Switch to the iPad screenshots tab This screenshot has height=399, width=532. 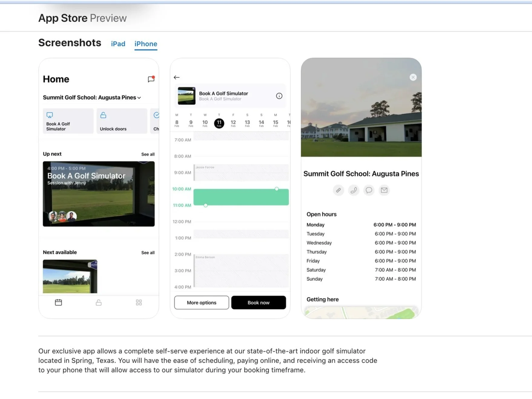tap(118, 44)
